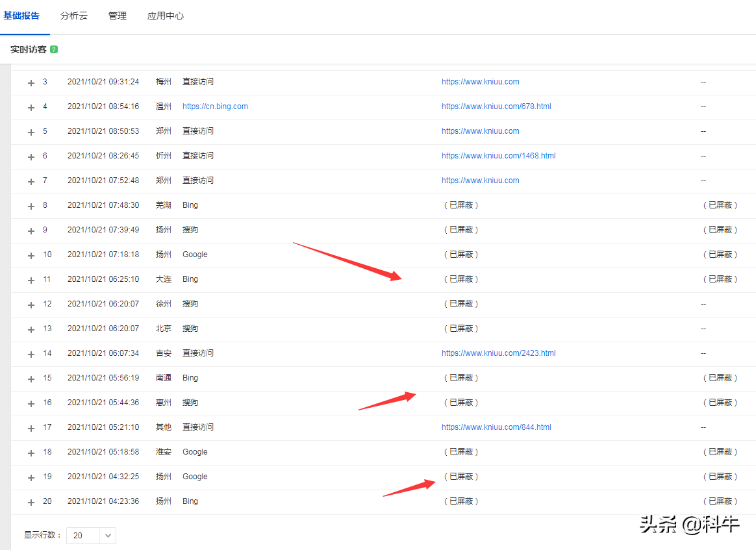The image size is (756, 550).
Task: Expand visitor row 20 details
Action: pyautogui.click(x=31, y=503)
